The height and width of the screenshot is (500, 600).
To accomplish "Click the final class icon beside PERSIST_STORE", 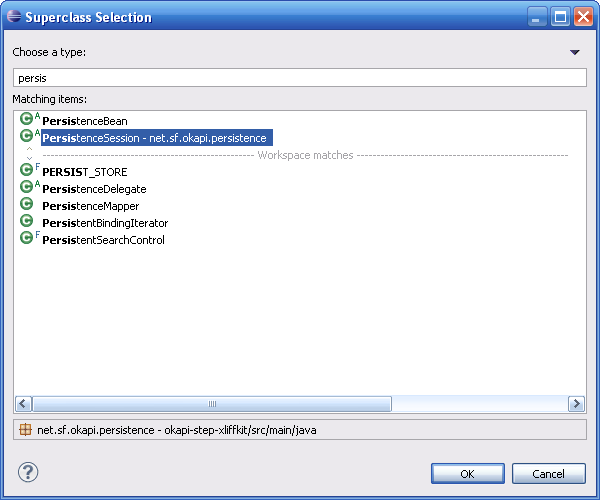I will [26, 170].
